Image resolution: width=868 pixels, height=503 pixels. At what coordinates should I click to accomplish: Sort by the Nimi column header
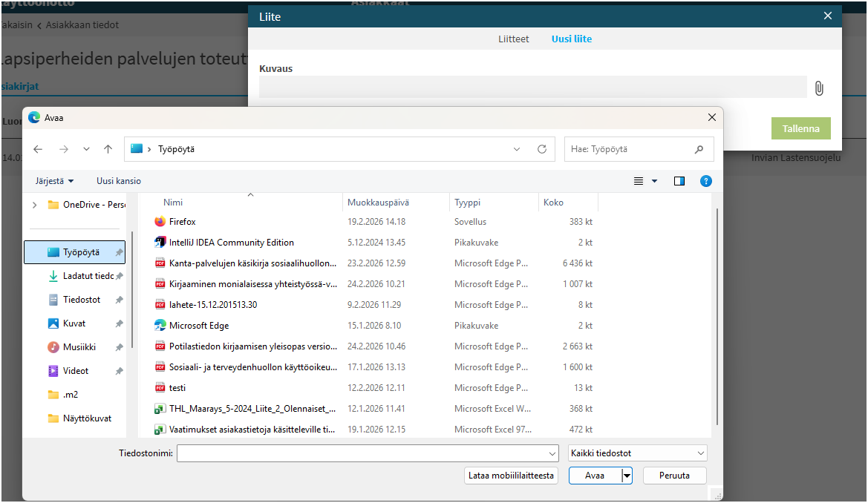click(x=173, y=203)
